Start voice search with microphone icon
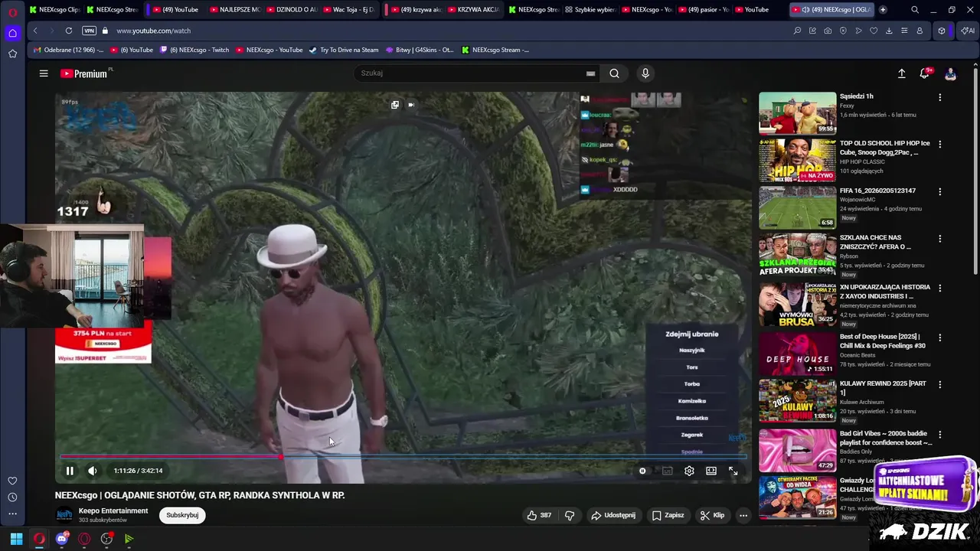Screen dimensions: 980x551 click(645, 73)
